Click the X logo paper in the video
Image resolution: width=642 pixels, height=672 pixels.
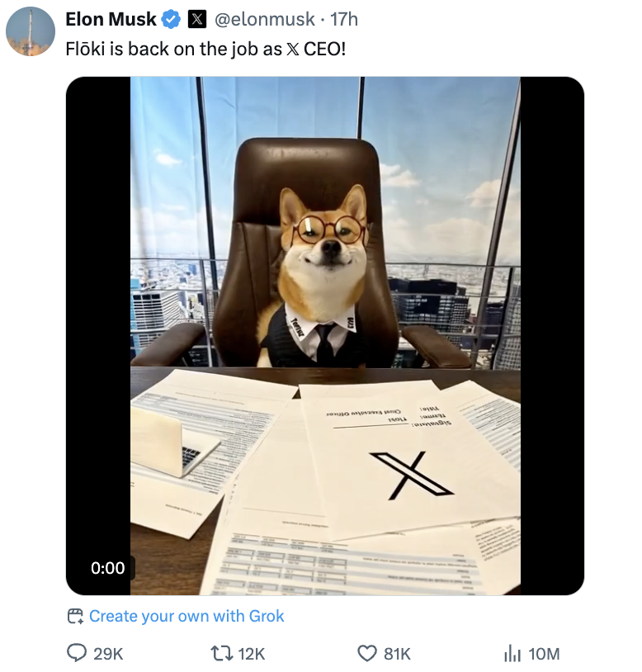(409, 475)
